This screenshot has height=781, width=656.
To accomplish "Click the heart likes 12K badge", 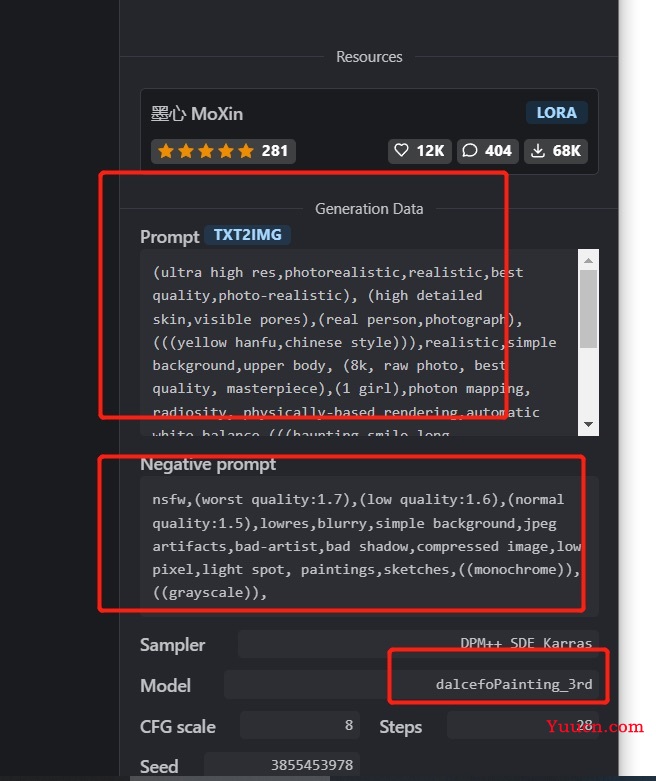I will [x=419, y=151].
